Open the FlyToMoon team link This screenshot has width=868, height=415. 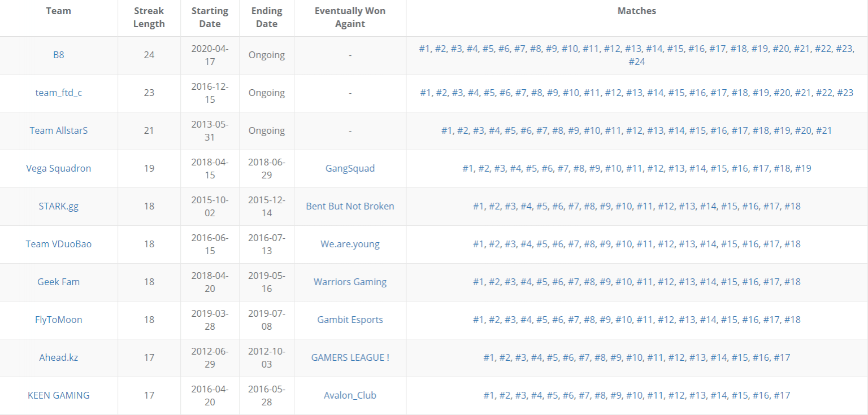coord(59,320)
